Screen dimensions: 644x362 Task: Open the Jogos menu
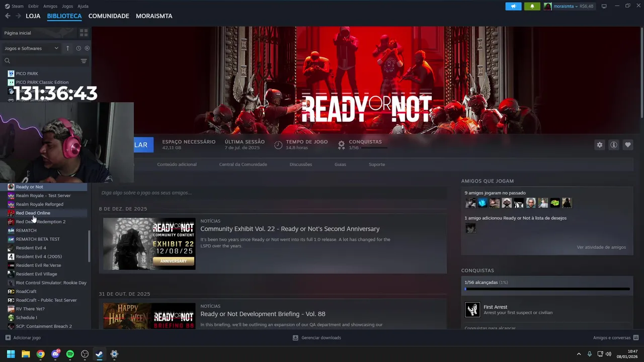67,6
